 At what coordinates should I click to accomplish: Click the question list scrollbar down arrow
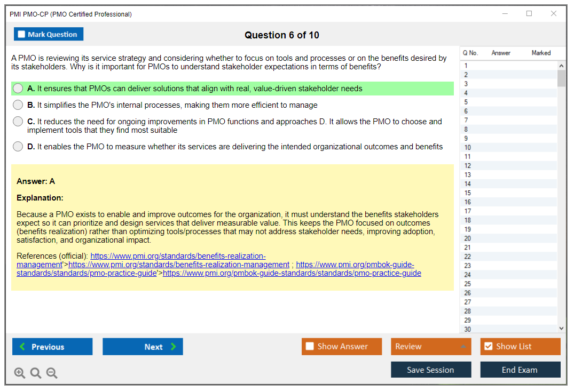click(560, 328)
